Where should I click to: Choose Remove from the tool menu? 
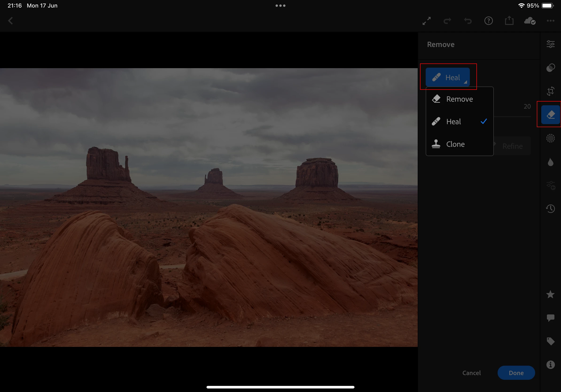(x=459, y=99)
